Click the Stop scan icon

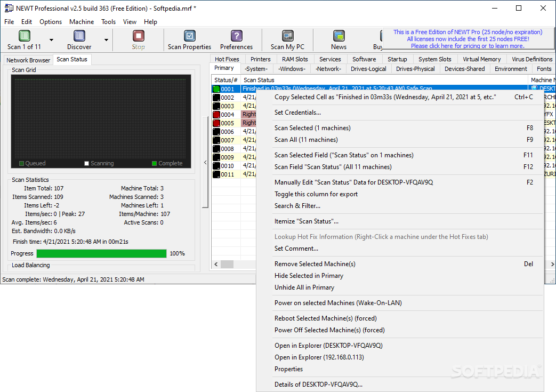(138, 36)
